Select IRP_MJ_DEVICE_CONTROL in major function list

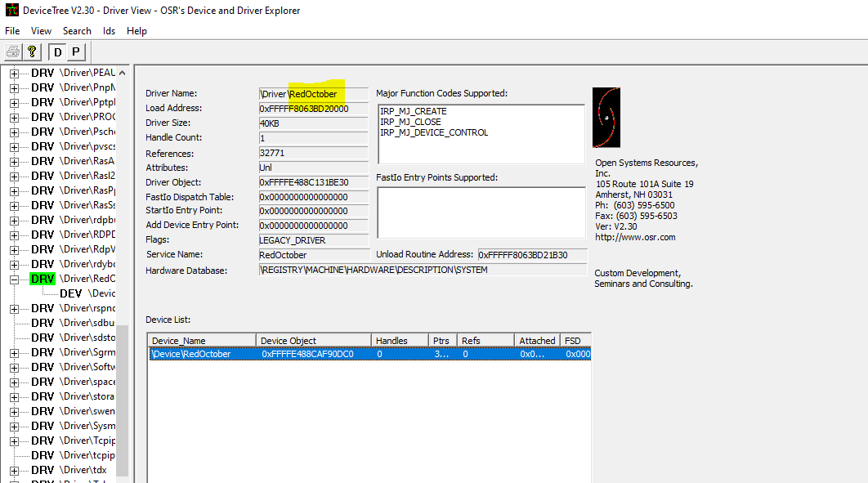[x=434, y=132]
